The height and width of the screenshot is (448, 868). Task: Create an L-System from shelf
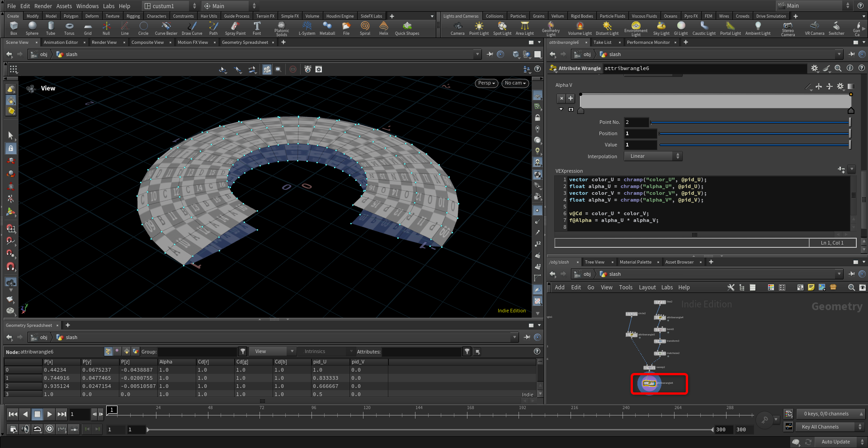tap(307, 28)
